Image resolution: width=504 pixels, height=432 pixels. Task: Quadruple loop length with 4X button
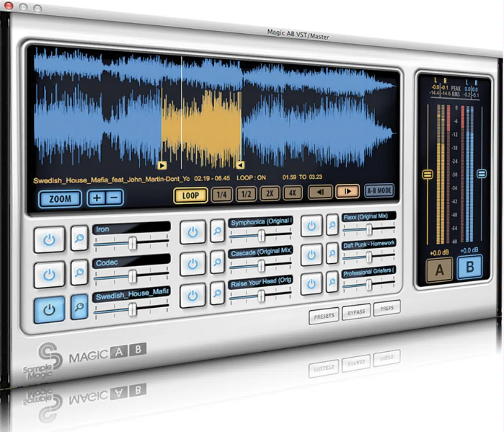pos(292,192)
